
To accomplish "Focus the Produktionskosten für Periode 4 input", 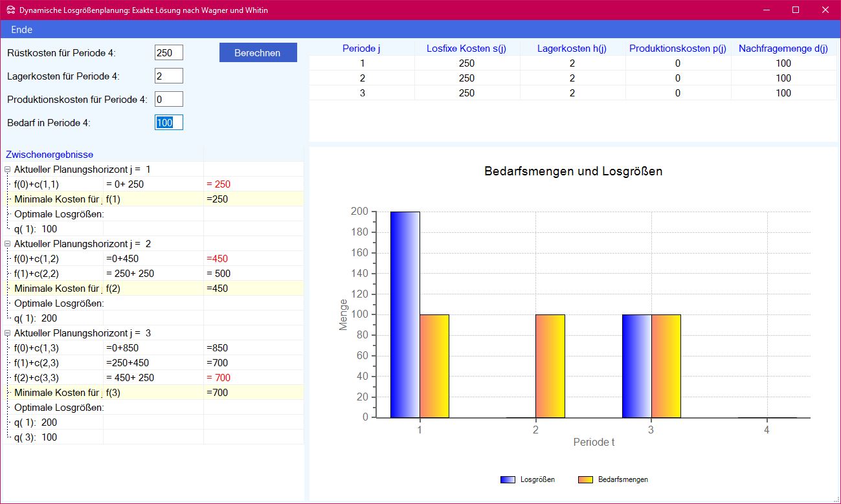I will (168, 99).
